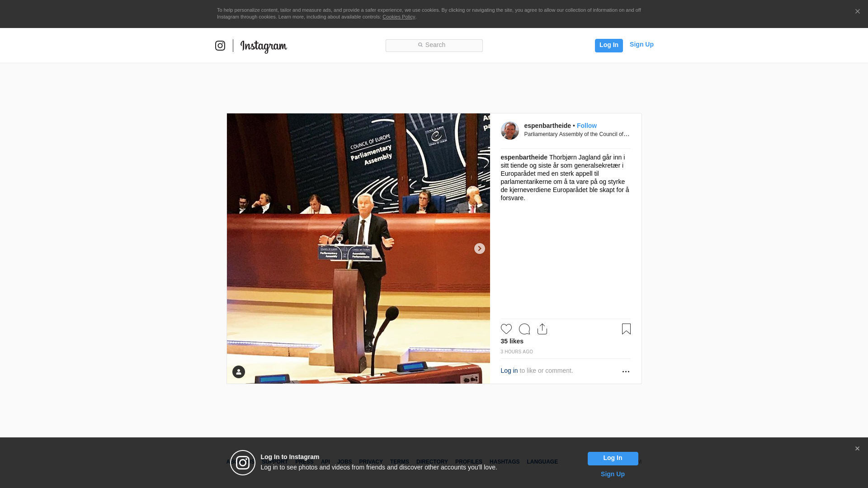Open the JOBS footer link

[x=344, y=462]
